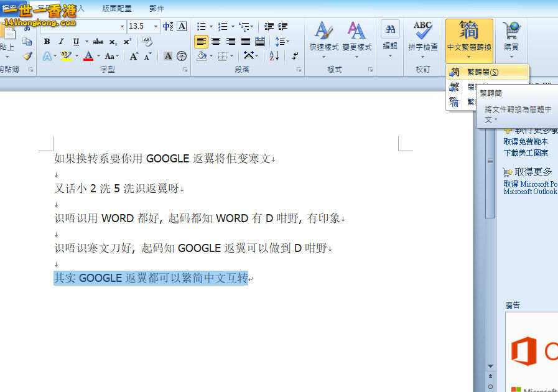Open Asian layout options
The height and width of the screenshot is (392, 558).
click(250, 55)
